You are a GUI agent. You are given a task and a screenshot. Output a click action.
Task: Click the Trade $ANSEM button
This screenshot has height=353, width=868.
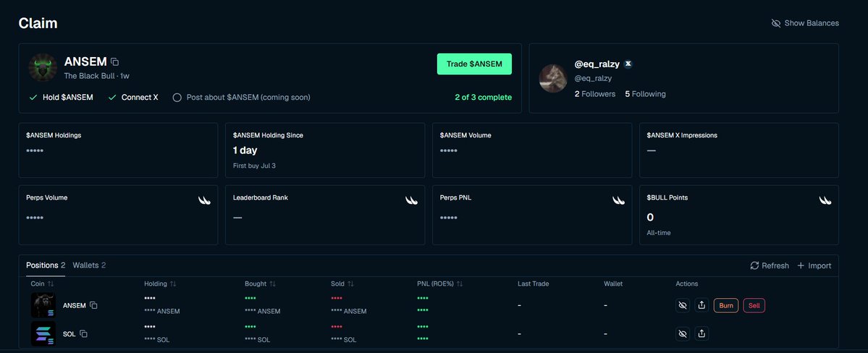(x=474, y=64)
